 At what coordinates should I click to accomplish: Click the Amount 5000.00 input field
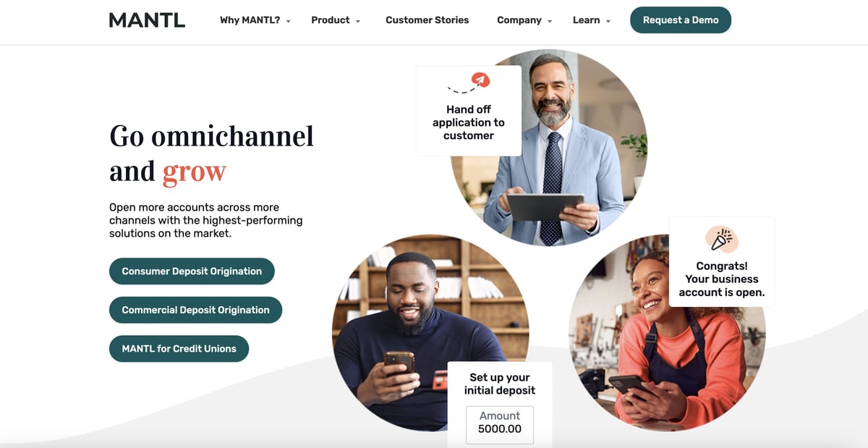click(x=500, y=425)
